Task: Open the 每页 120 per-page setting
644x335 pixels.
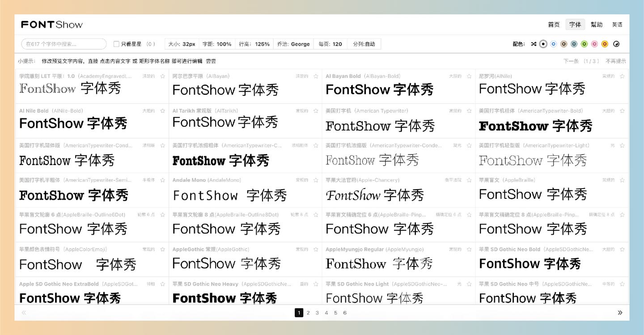Action: click(x=330, y=44)
